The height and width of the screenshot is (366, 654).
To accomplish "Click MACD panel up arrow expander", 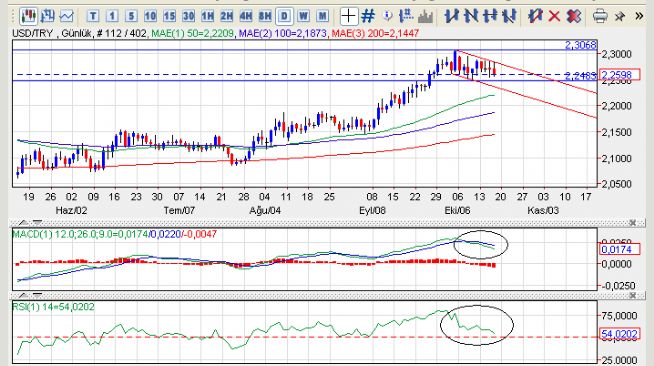I will [23, 223].
